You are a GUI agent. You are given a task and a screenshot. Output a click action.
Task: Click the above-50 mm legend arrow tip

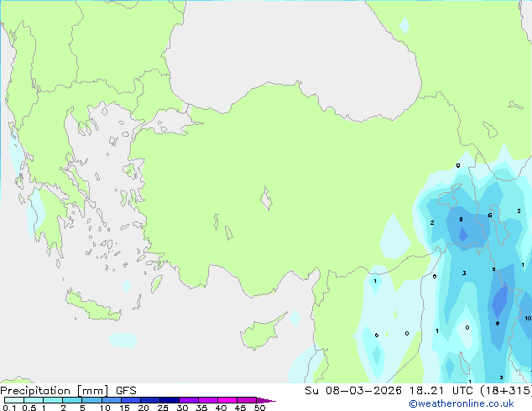[266, 400]
